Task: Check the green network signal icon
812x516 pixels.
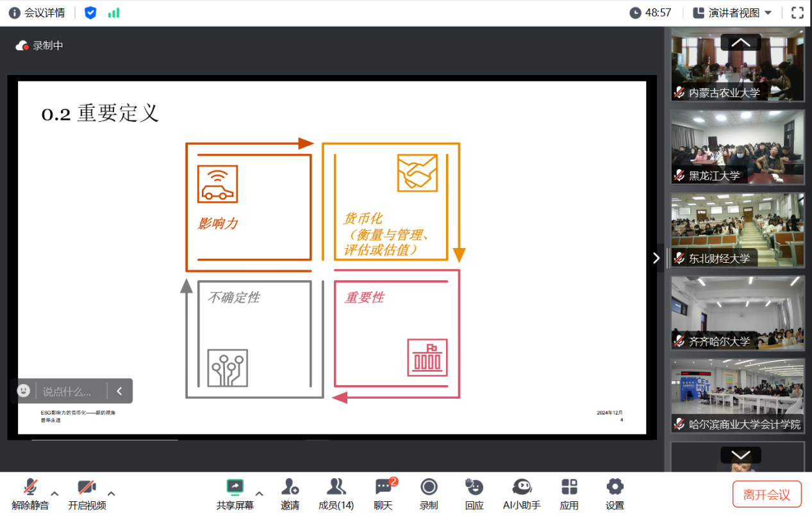Action: (x=113, y=13)
